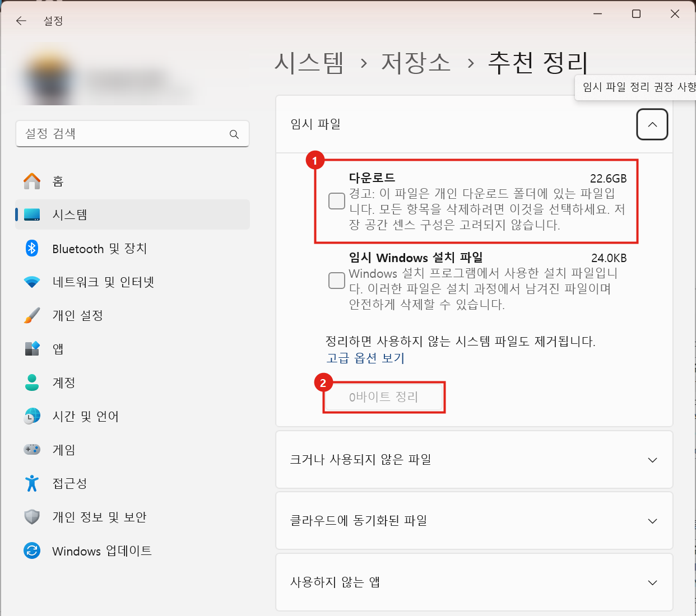Viewport: 696px width, 616px height.
Task: Click text 정리하면 사용하지 않는 시스템 파일도 제거됩니다
Action: pyautogui.click(x=461, y=342)
